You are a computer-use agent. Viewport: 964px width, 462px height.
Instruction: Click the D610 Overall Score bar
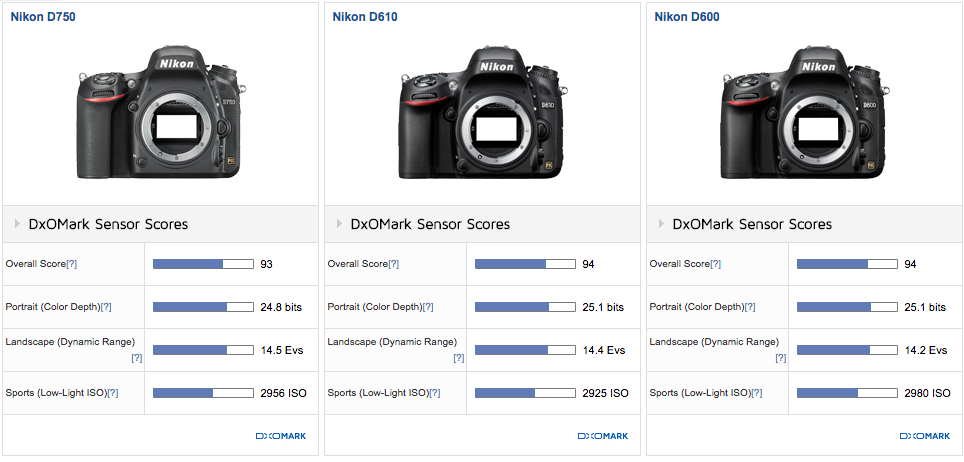click(525, 264)
